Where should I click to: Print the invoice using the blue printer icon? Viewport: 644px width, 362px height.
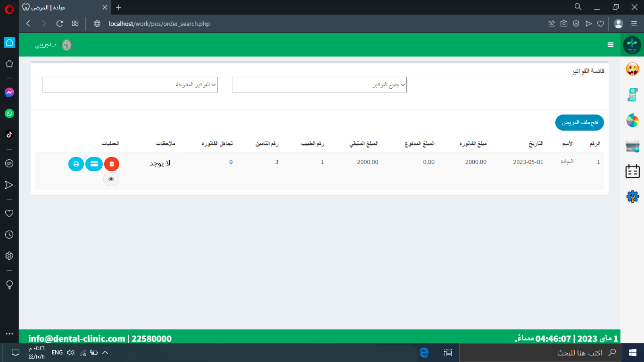76,164
